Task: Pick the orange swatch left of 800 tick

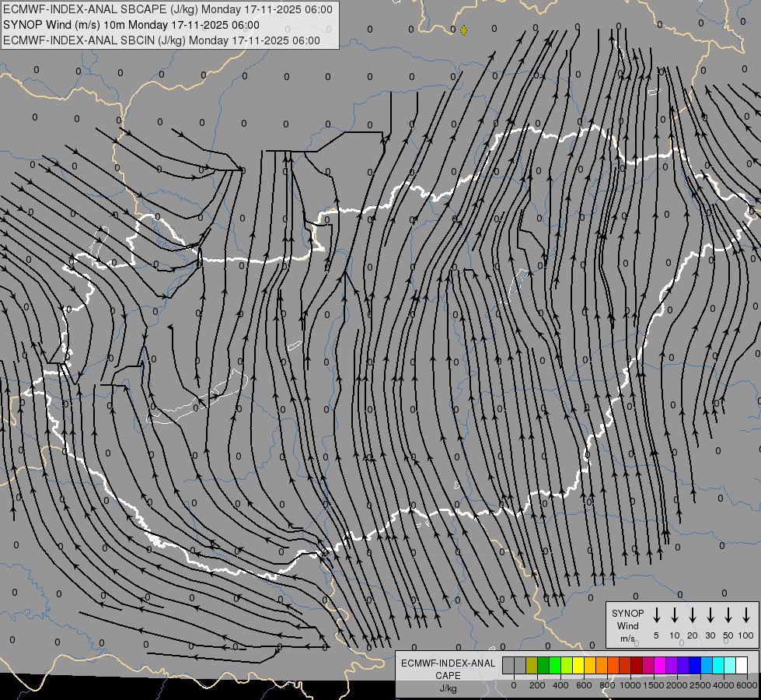Action: coord(602,665)
